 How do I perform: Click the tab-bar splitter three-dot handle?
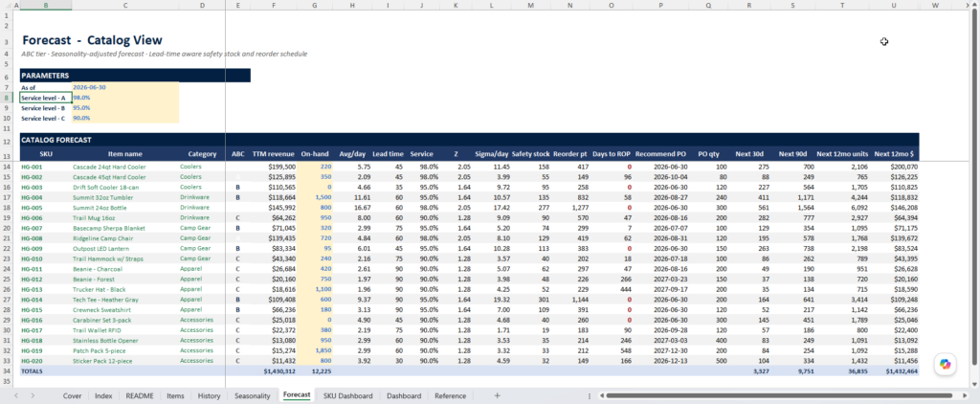coord(590,396)
